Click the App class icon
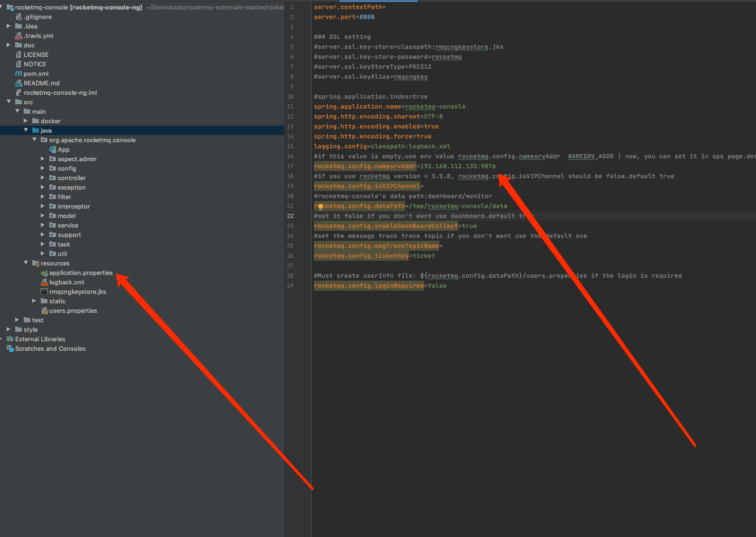This screenshot has height=537, width=756. [53, 150]
